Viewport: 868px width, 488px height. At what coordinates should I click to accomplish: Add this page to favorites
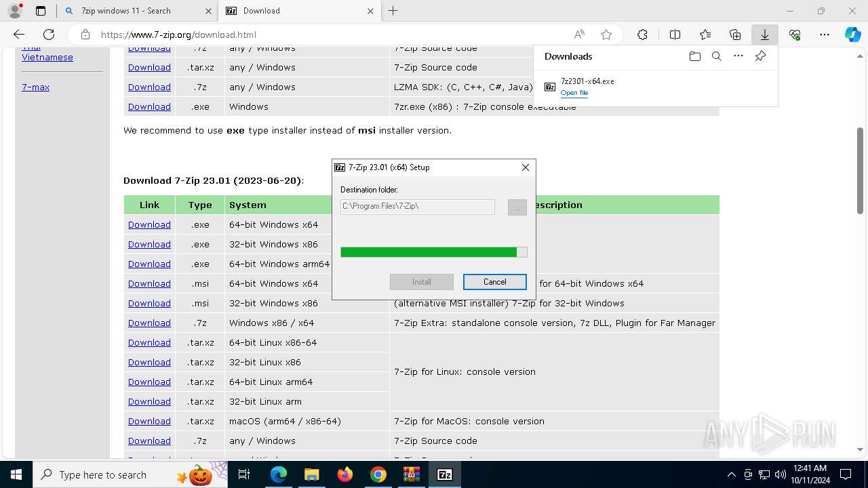tap(606, 35)
